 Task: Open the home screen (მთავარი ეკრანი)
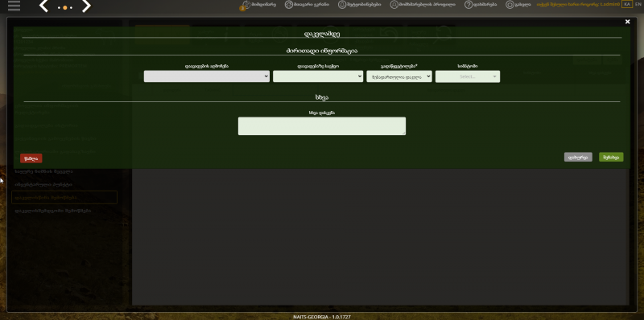(307, 5)
